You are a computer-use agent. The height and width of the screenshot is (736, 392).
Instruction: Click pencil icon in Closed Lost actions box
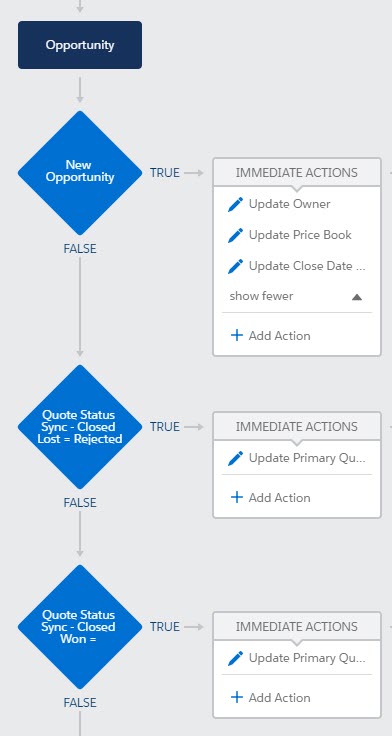(236, 458)
